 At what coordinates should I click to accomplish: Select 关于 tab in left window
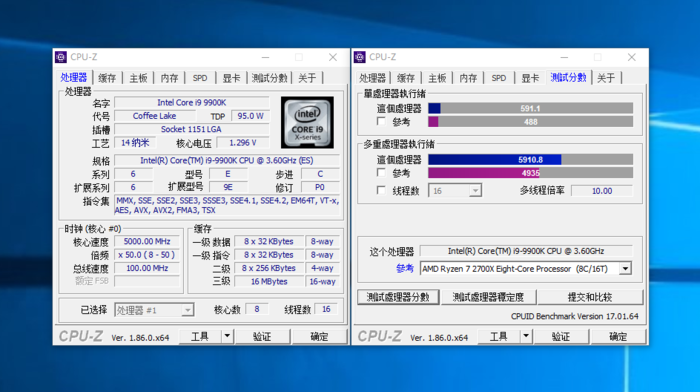pos(307,78)
